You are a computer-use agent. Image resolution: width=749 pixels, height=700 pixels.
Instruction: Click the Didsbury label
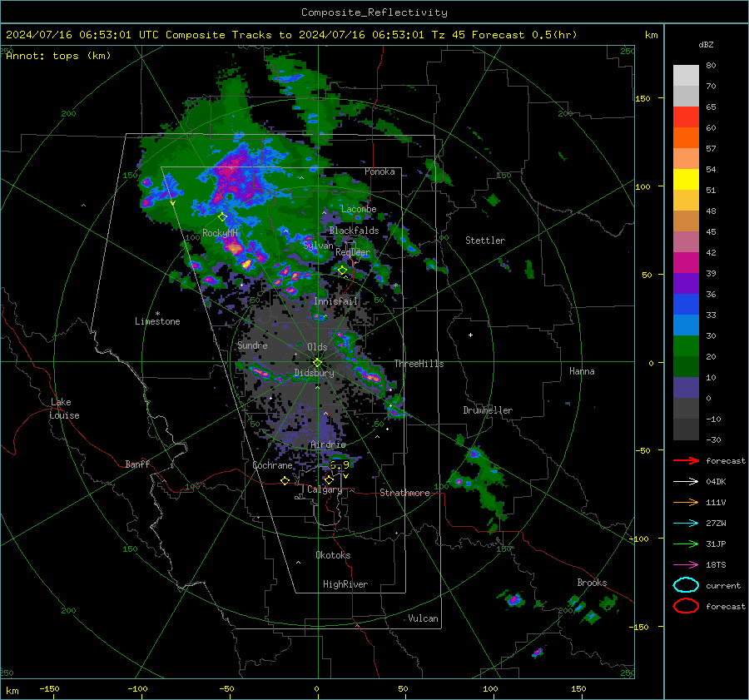pyautogui.click(x=314, y=373)
